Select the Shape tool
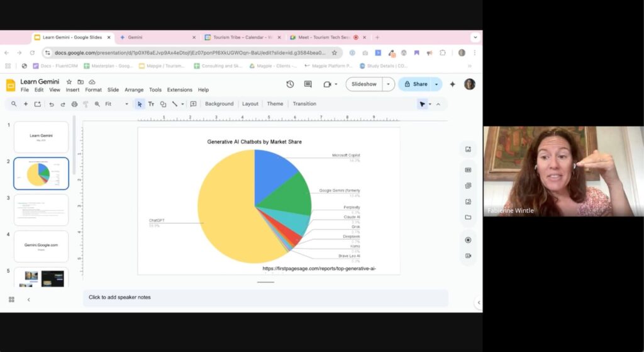The height and width of the screenshot is (352, 644). coord(163,104)
